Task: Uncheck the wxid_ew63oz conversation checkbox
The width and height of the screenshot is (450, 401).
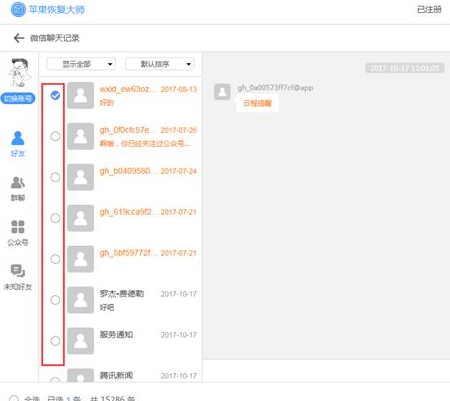Action: tap(55, 95)
